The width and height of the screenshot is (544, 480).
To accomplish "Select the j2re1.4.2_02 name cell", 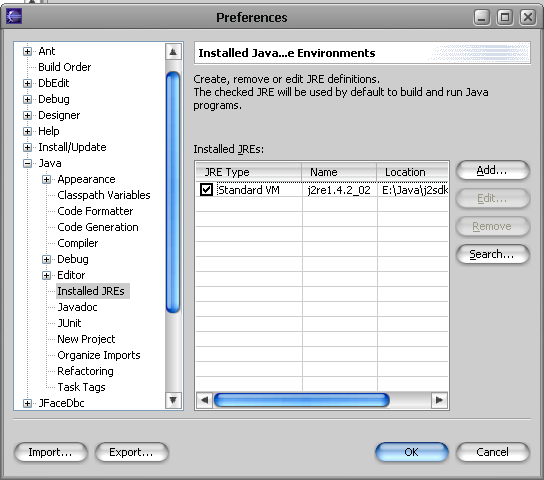I will coord(339,190).
